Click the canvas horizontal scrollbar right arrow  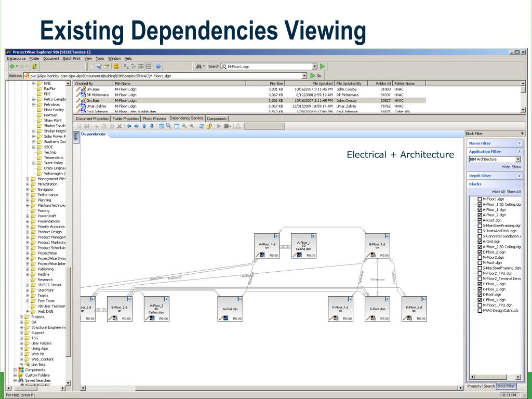click(460, 388)
